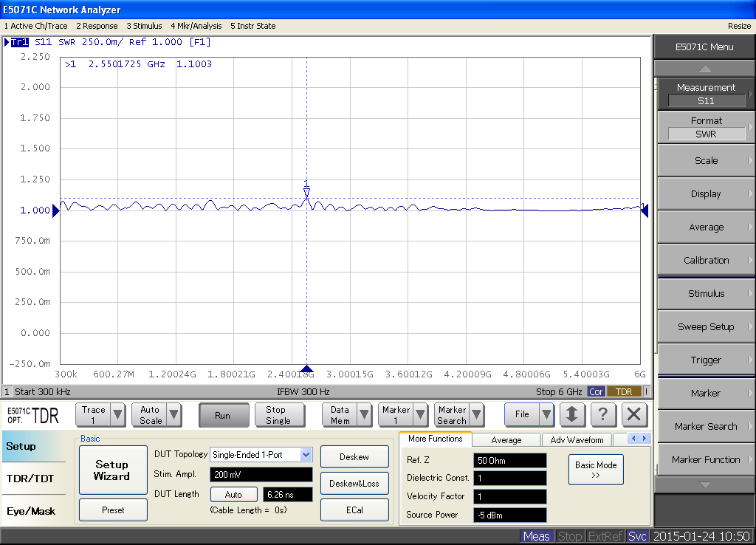Launch the Setup Wizard
Image resolution: width=756 pixels, height=545 pixels.
[112, 470]
